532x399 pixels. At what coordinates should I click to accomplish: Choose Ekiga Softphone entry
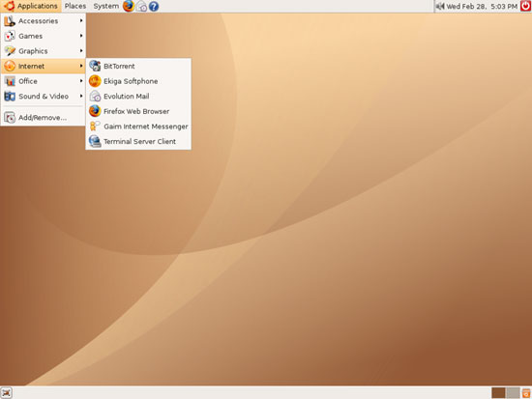[138, 81]
